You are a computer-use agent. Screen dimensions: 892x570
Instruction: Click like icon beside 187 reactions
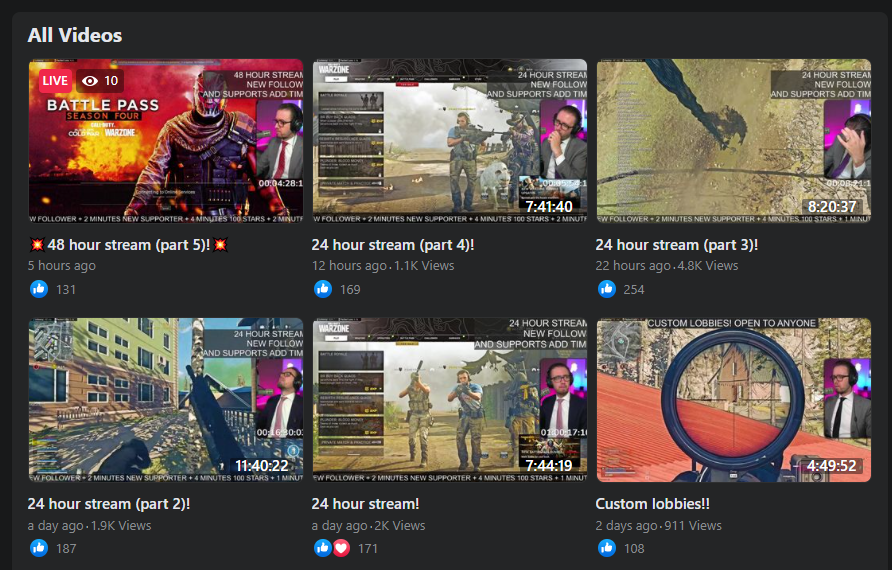pyautogui.click(x=39, y=548)
